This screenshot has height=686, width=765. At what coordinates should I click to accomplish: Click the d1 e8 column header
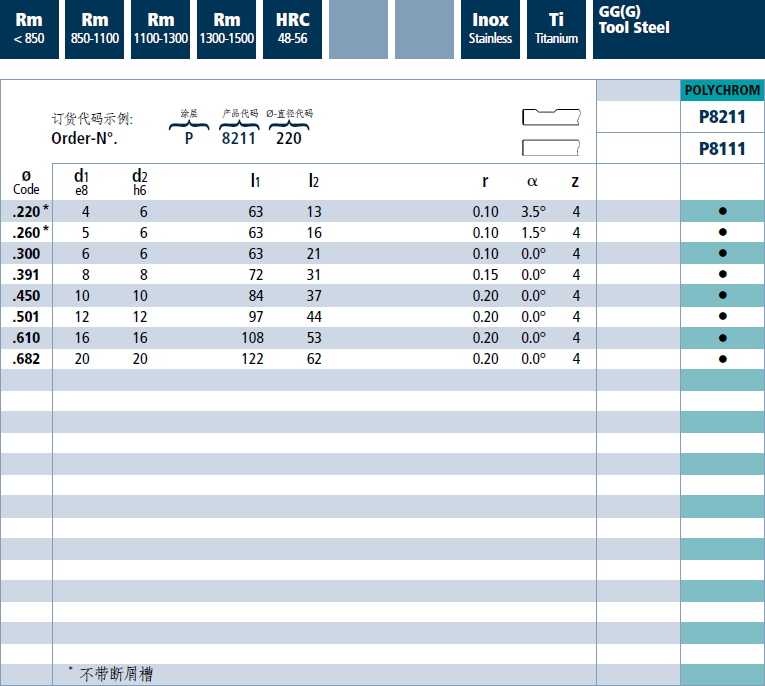(81, 182)
